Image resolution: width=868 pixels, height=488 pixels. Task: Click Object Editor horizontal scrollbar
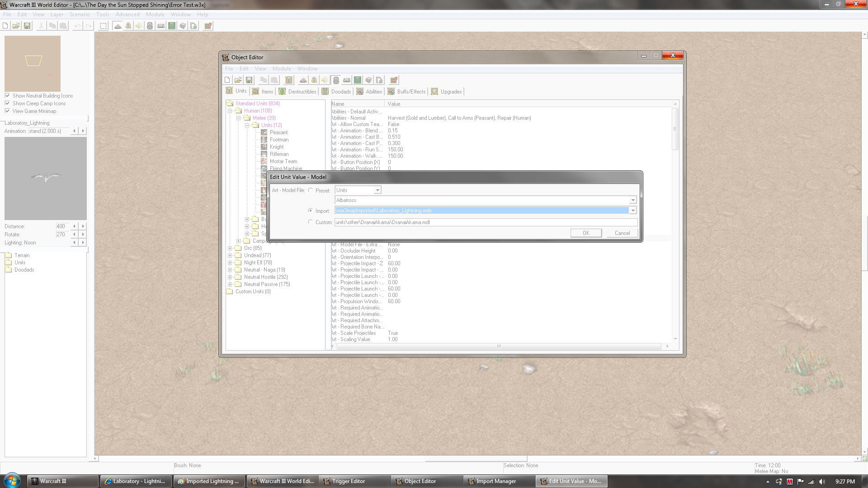click(499, 347)
